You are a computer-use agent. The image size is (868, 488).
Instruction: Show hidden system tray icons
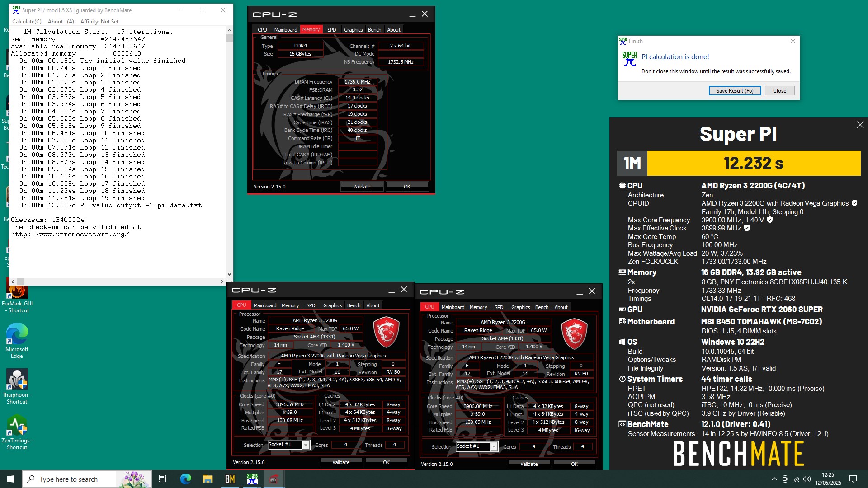tap(774, 479)
